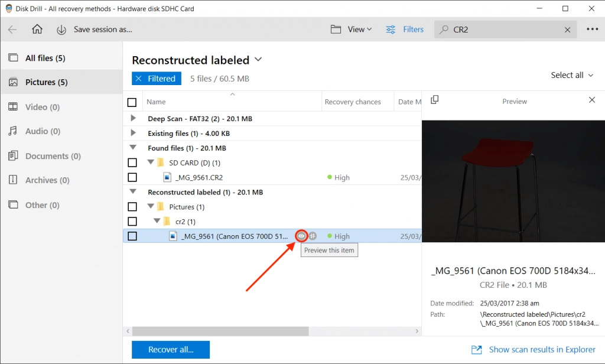Collapse the Found files group
The image size is (605, 364).
coord(133,147)
